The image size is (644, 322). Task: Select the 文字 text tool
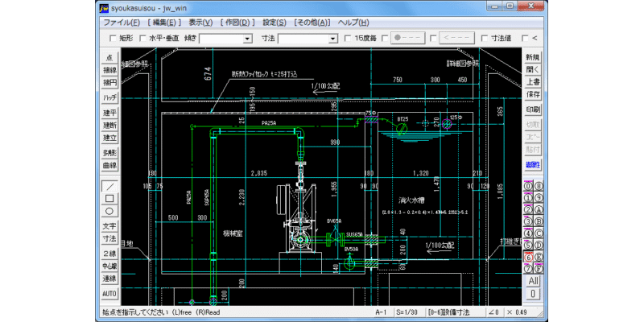(x=109, y=226)
